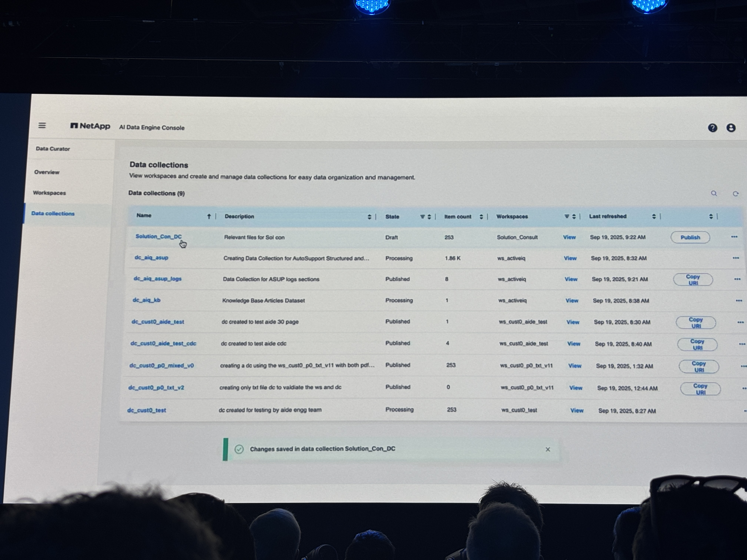
Task: Click the help question mark icon
Action: [712, 128]
